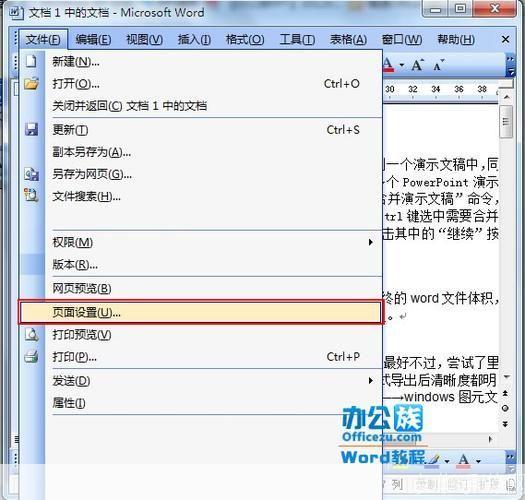Click the next page double-arrow button

pos(506,424)
